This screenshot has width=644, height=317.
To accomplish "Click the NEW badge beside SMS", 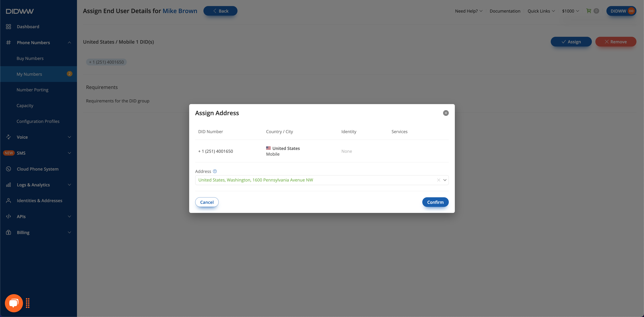I will (9, 153).
